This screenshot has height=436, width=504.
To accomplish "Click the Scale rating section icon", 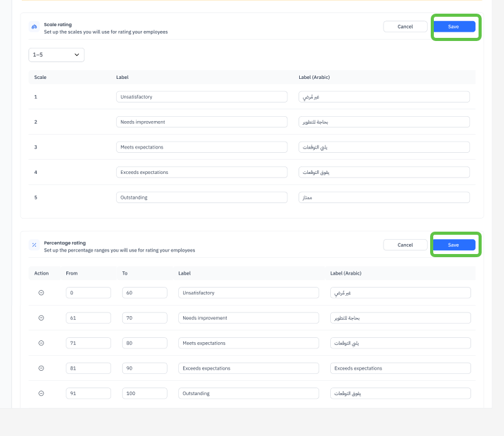I will pyautogui.click(x=34, y=27).
